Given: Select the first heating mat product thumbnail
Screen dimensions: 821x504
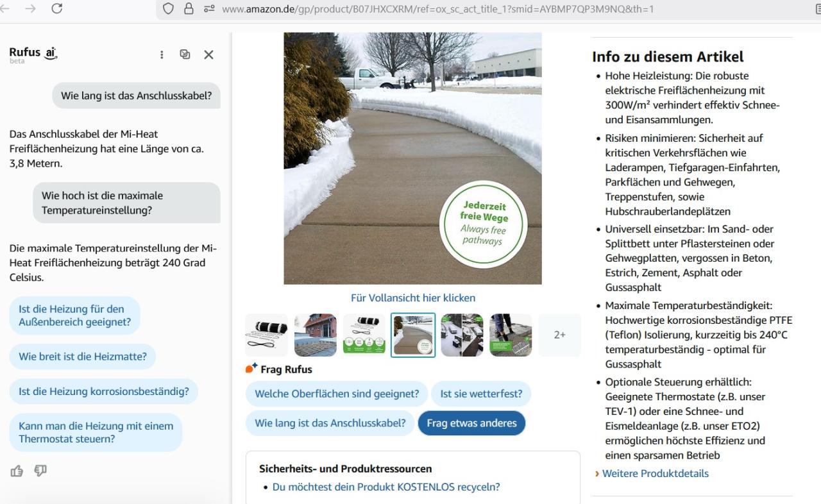Looking at the screenshot, I should click(267, 335).
